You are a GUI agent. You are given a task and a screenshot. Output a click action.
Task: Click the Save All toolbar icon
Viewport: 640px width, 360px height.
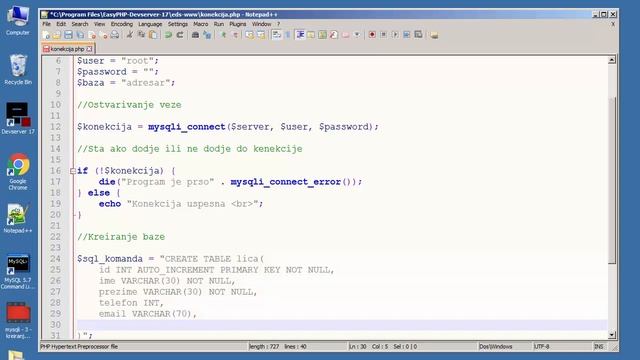click(x=80, y=35)
